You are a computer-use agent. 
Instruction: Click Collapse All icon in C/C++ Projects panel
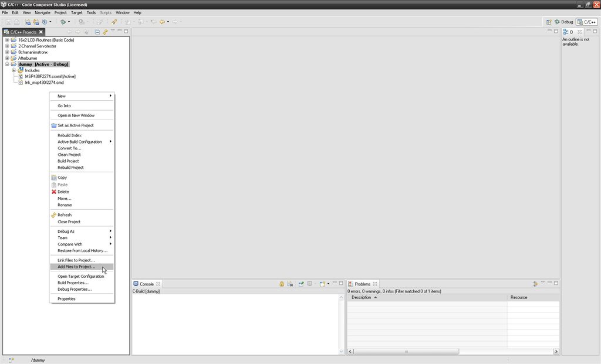click(97, 32)
